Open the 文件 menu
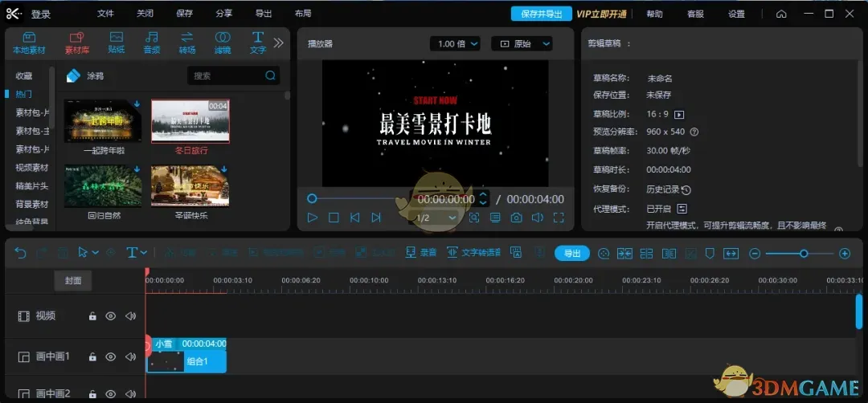 tap(105, 14)
